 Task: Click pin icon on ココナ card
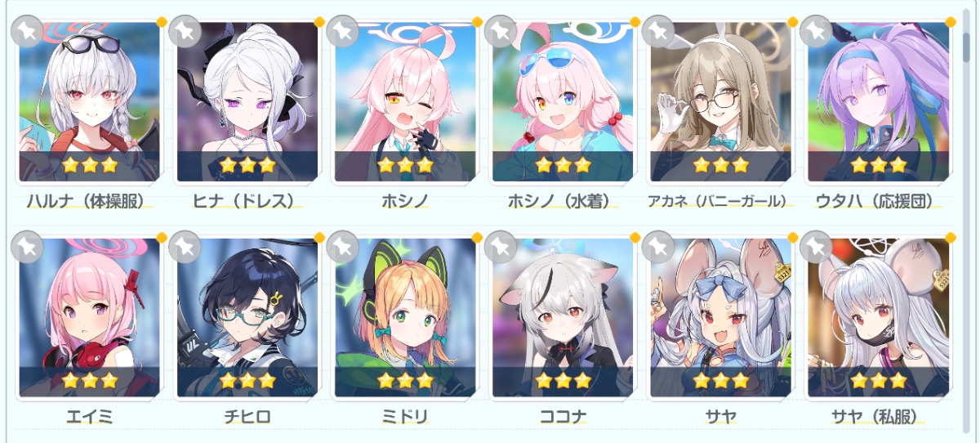point(500,247)
